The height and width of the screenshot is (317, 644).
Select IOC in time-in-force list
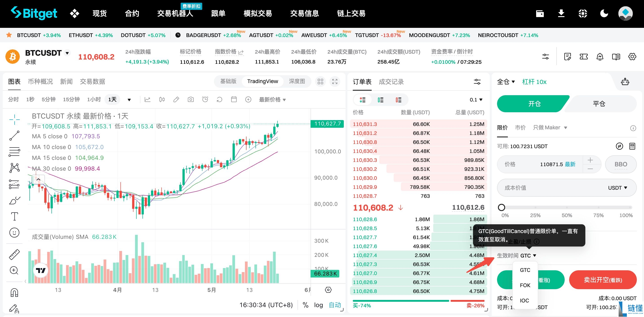[x=524, y=301]
